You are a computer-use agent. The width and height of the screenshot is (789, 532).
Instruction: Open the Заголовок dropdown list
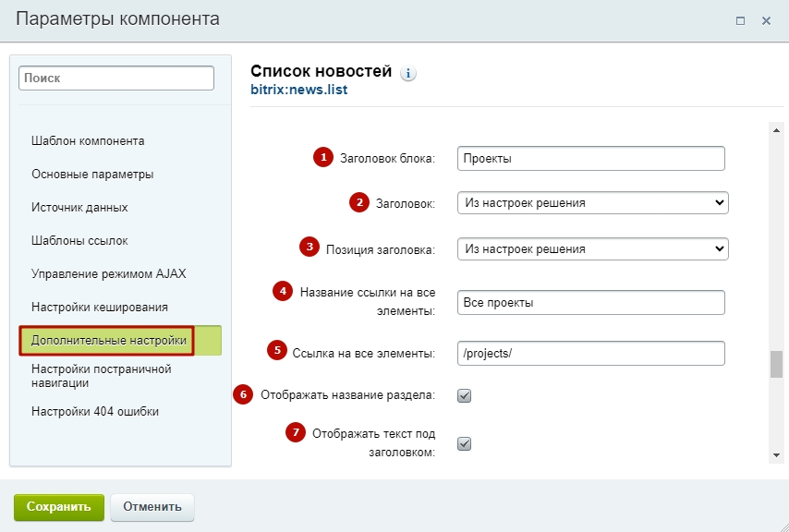pyautogui.click(x=593, y=202)
